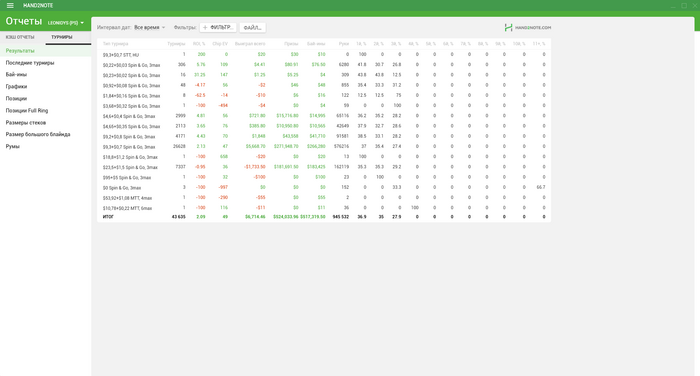
Task: Select the $3,68+$0,32 Spin & Go row
Action: pos(324,106)
